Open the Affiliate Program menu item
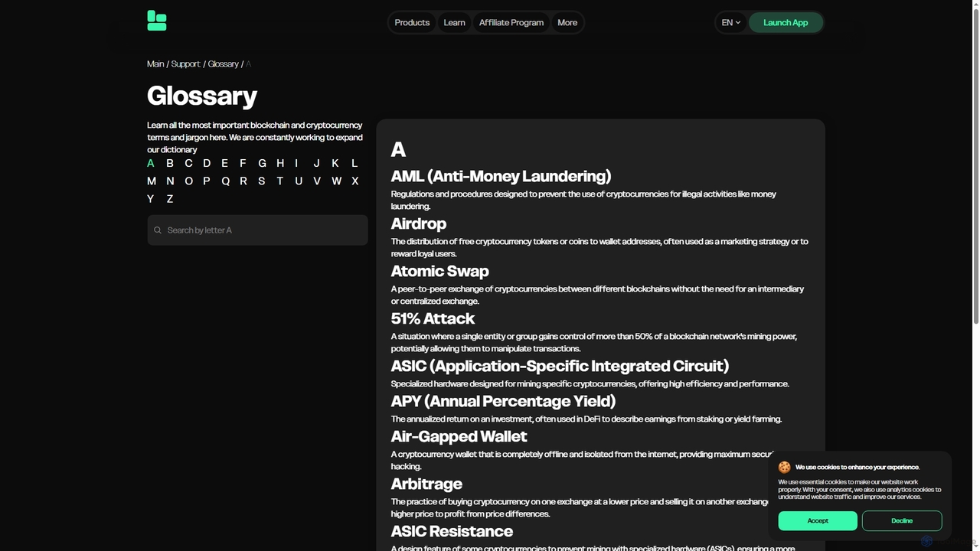This screenshot has height=551, width=980. pos(511,23)
